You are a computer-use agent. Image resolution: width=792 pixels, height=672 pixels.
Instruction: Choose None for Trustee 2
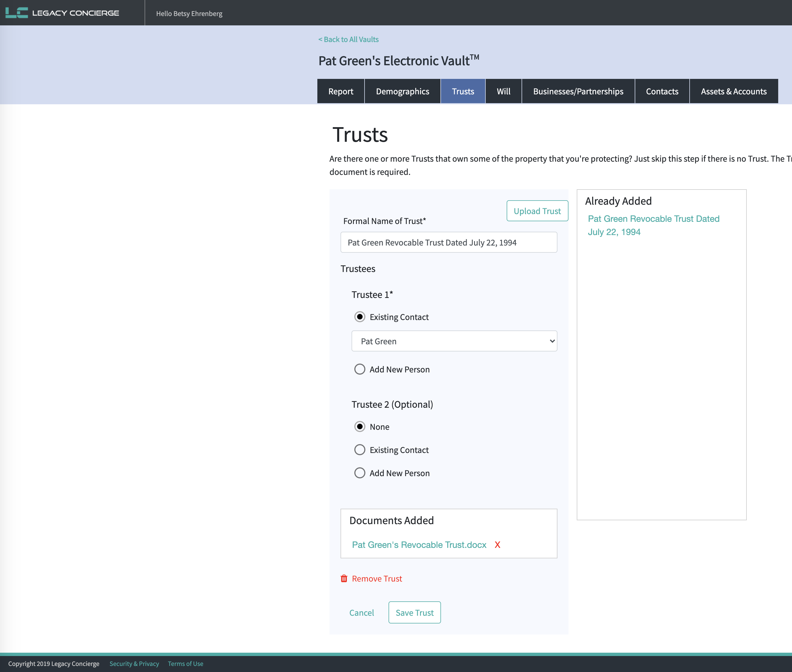359,427
